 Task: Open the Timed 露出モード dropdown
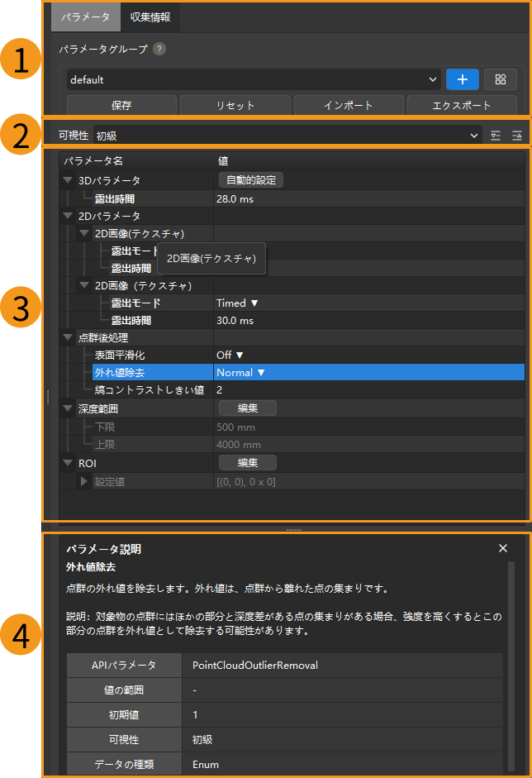coord(237,303)
